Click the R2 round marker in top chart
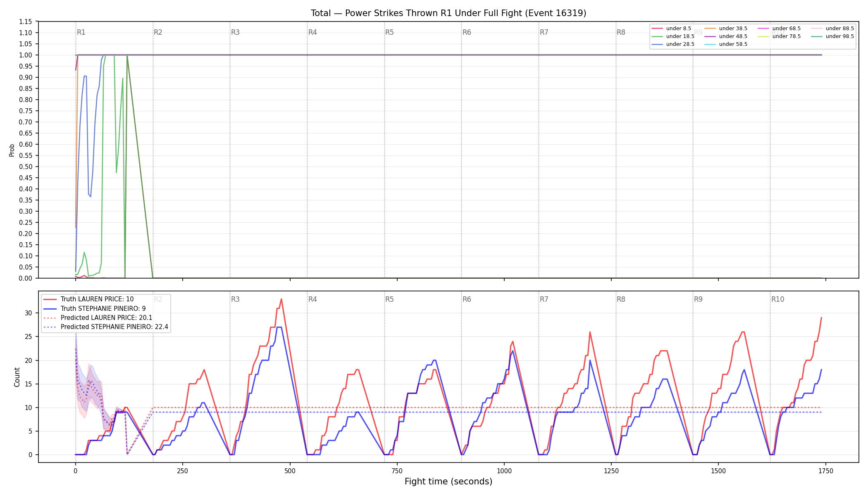This screenshot has width=868, height=496. pos(158,32)
